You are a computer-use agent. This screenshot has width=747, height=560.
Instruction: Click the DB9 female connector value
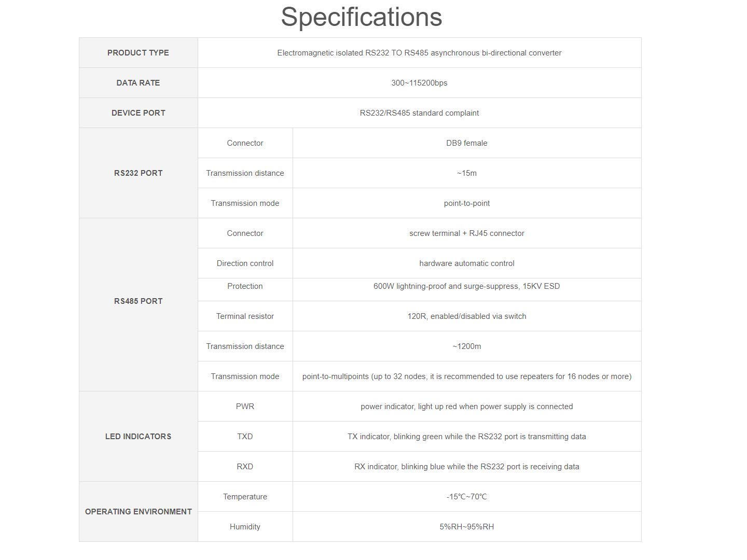(467, 143)
